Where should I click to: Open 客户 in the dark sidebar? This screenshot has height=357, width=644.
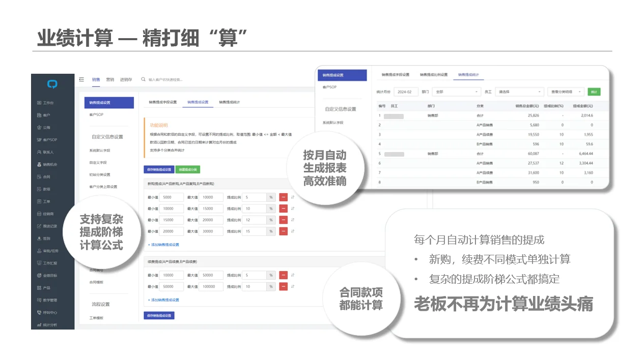pyautogui.click(x=43, y=115)
